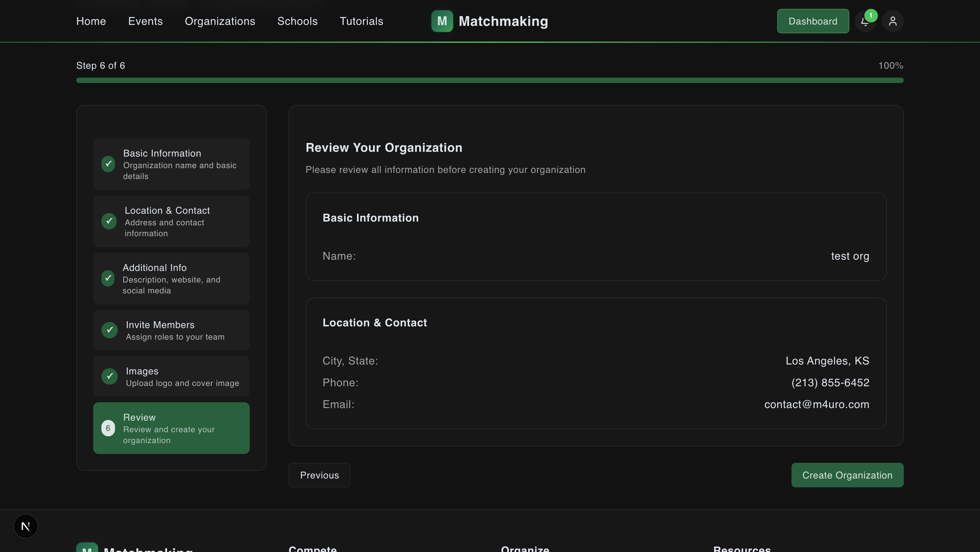The image size is (980, 552).
Task: Open the Tutorials nav item
Action: pos(361,21)
